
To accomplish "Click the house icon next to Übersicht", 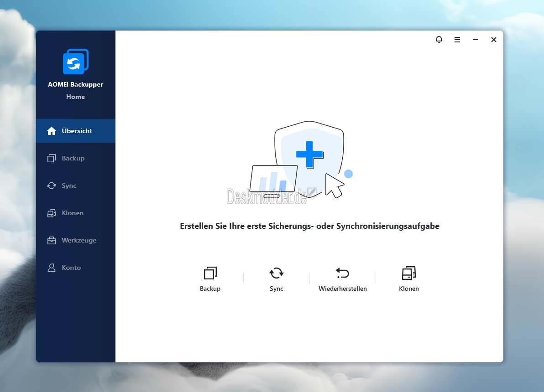I will click(52, 131).
